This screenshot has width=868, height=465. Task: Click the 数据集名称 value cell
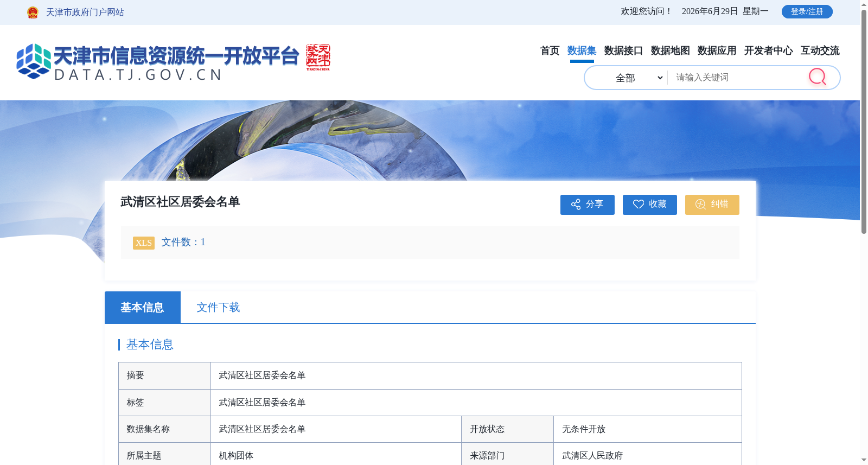tap(336, 429)
